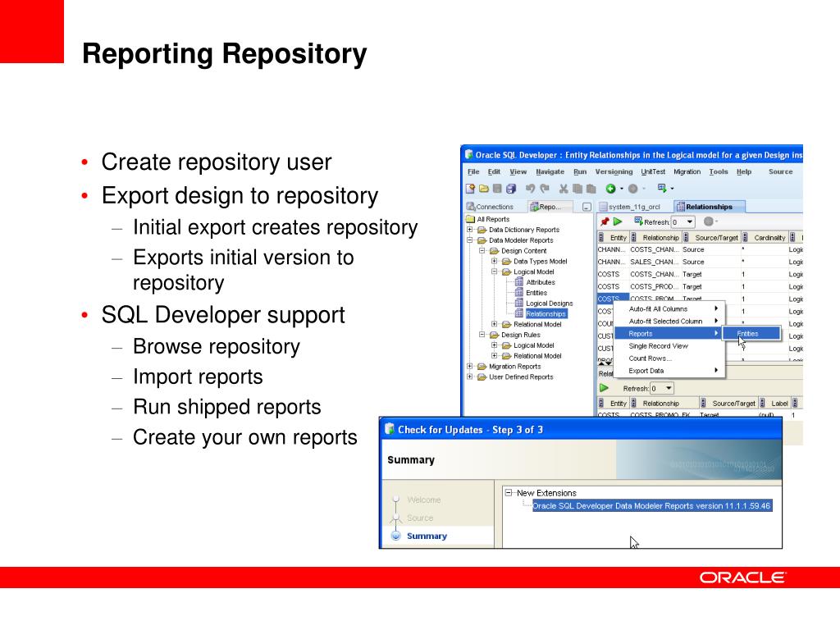
Task: Choose Single Record View in context menu
Action: [x=659, y=346]
